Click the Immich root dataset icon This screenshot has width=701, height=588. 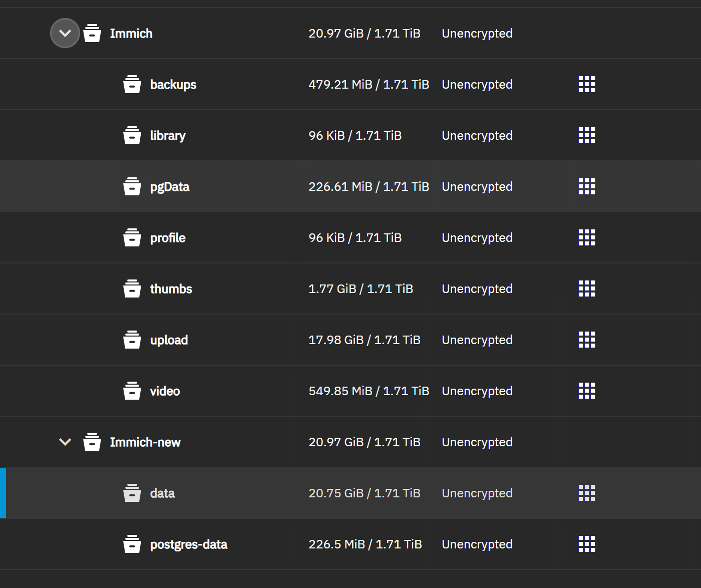coord(92,34)
